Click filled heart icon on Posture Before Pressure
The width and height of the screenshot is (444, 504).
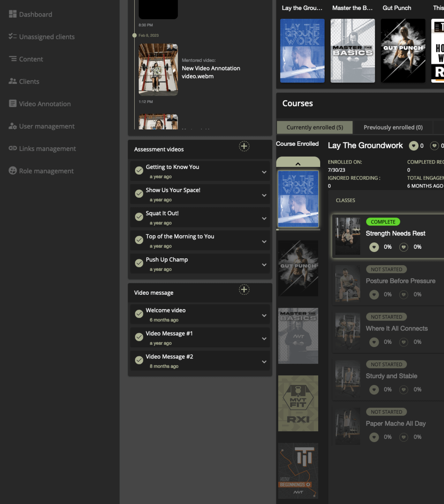[x=374, y=294]
